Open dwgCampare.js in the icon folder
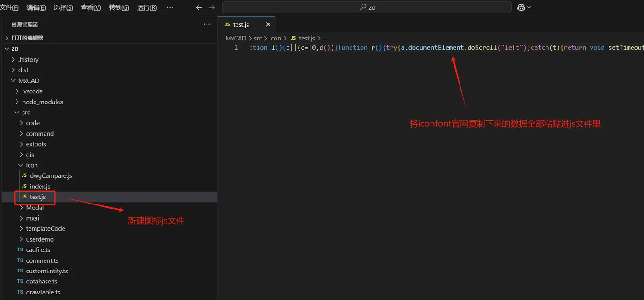 point(51,175)
